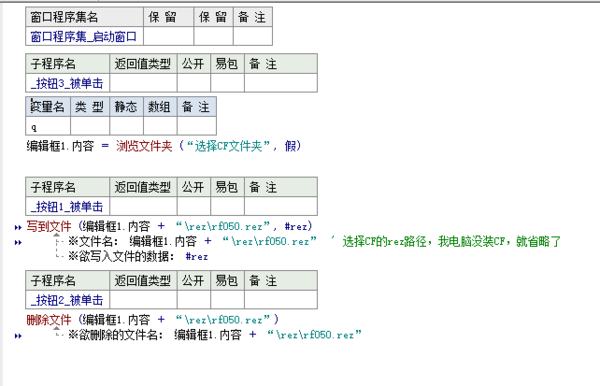This screenshot has width=600, height=386.
Task: Click #rez constant in 写到文件 call
Action: pyautogui.click(x=296, y=226)
